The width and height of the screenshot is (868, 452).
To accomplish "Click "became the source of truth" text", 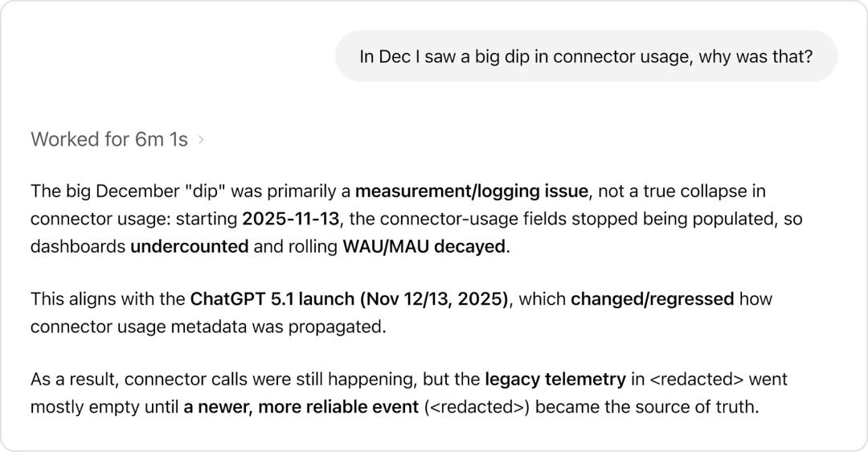I will click(x=646, y=406).
